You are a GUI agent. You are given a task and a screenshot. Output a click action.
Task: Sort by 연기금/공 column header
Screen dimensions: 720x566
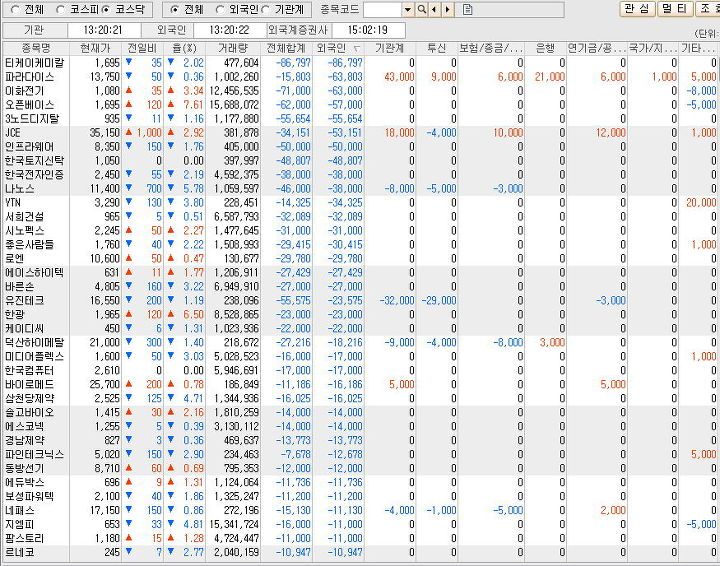click(597, 48)
